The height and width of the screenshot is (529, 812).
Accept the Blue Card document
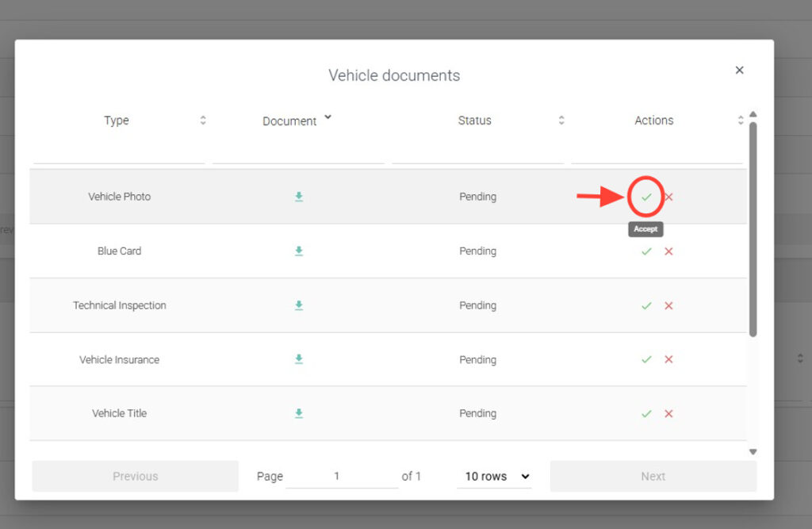(x=646, y=251)
